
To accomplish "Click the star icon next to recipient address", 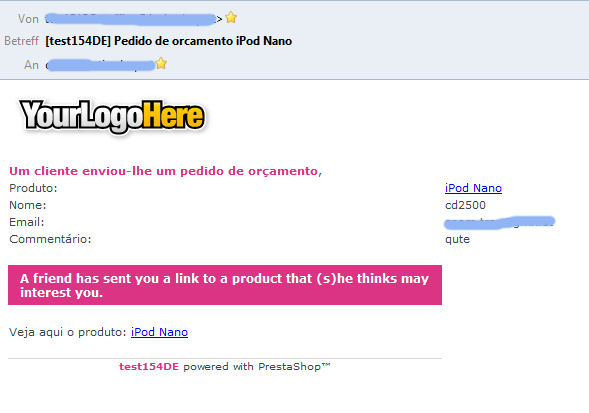I will click(161, 64).
